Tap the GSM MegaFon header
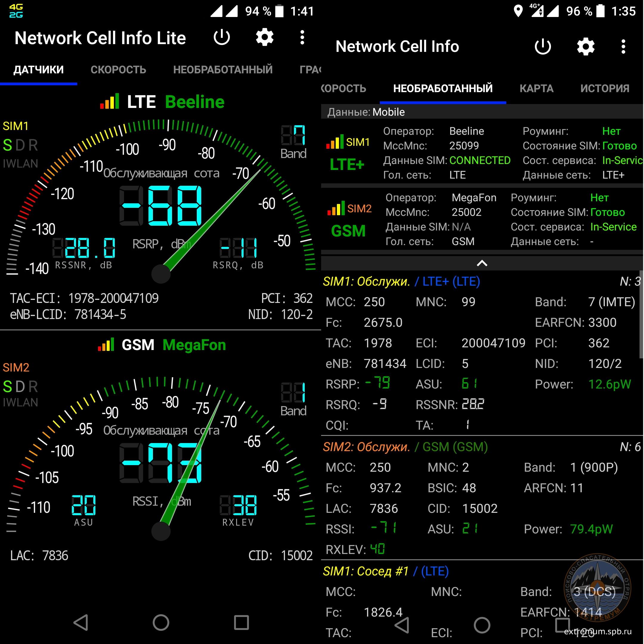644x644 pixels. [162, 345]
